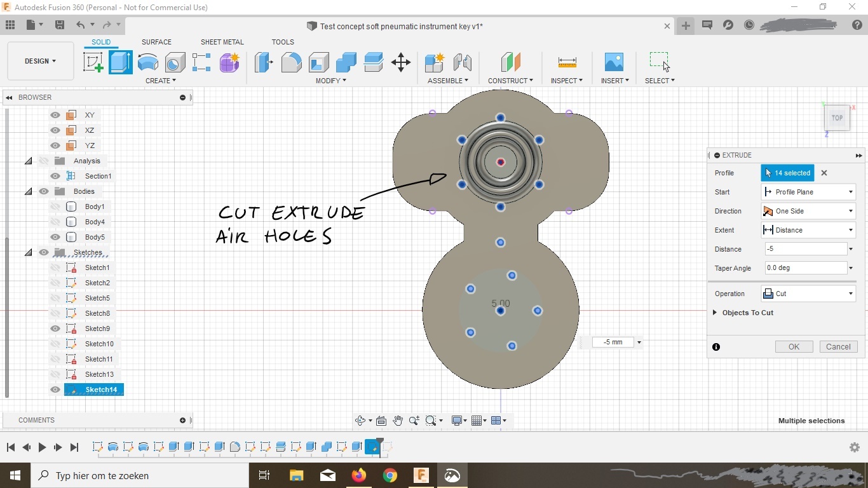Image resolution: width=868 pixels, height=488 pixels.
Task: Select the Hole tool
Action: pyautogui.click(x=175, y=62)
